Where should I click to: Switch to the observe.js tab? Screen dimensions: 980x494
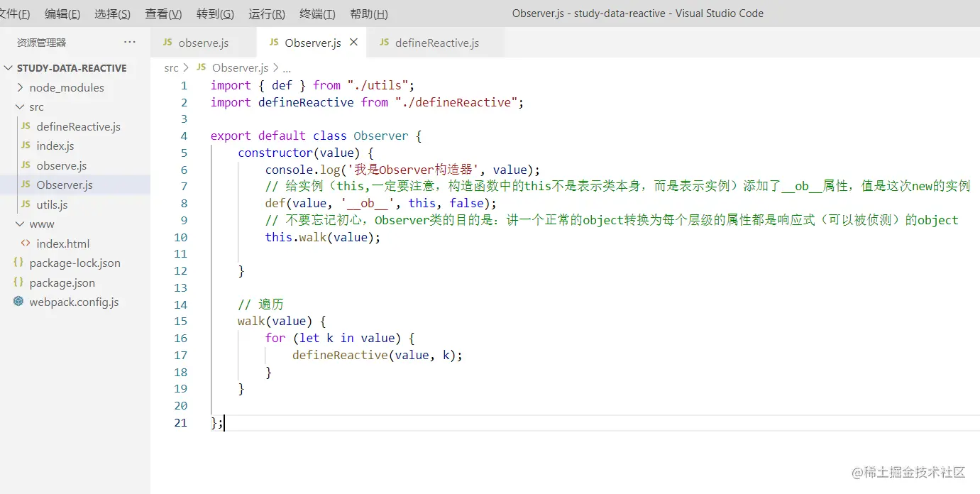(204, 43)
